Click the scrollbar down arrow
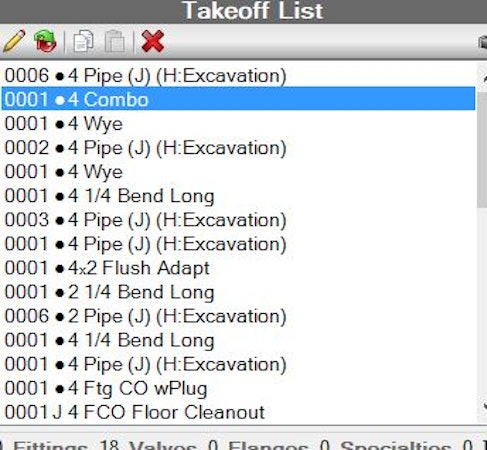 [x=483, y=405]
